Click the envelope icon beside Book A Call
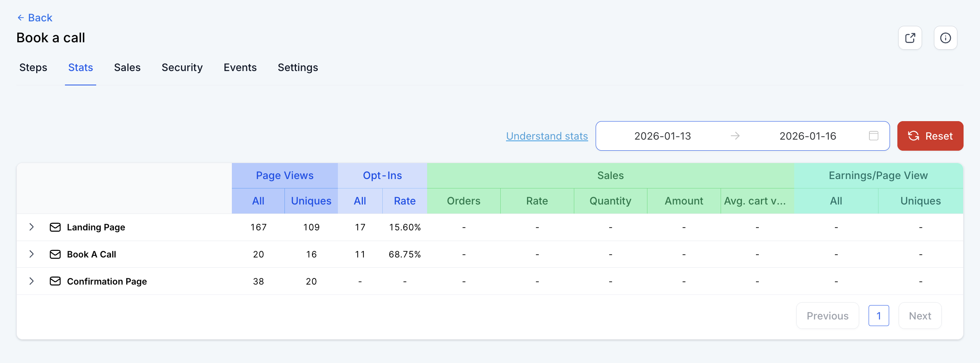Screen dimensions: 980x363 [x=55, y=254]
